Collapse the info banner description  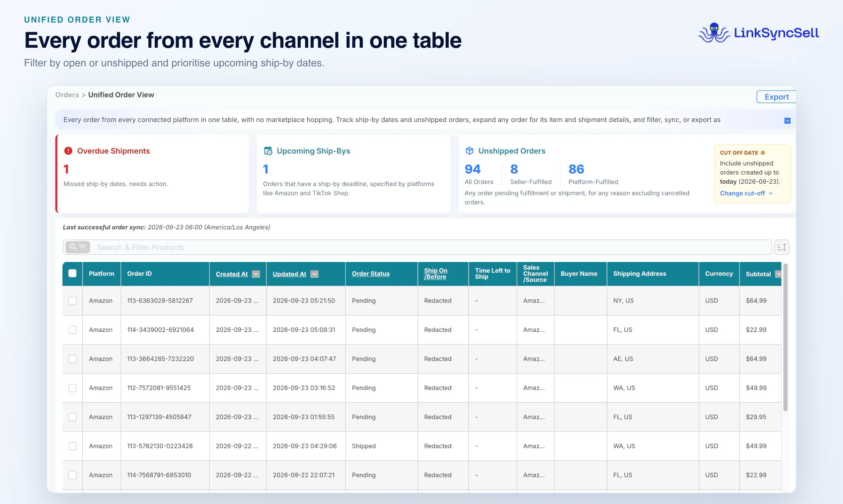[x=787, y=121]
